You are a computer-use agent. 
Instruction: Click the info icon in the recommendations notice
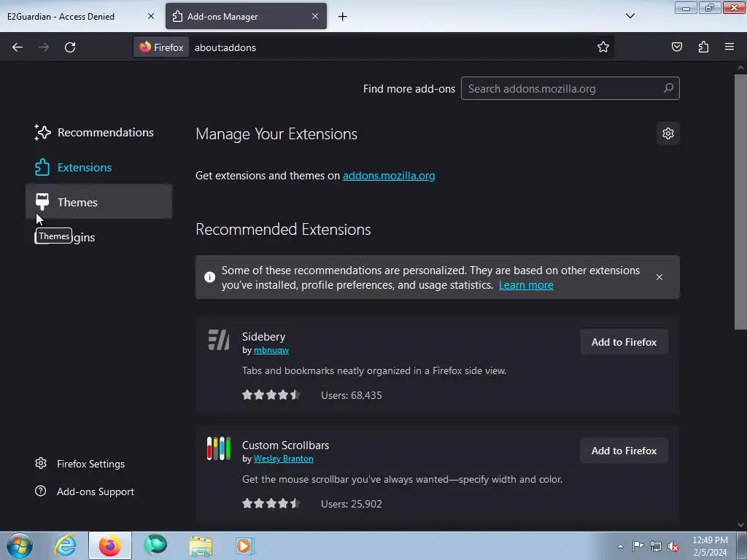(x=209, y=277)
